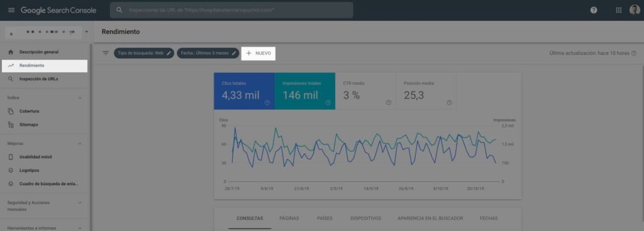Collapse the Índice section

(80, 98)
